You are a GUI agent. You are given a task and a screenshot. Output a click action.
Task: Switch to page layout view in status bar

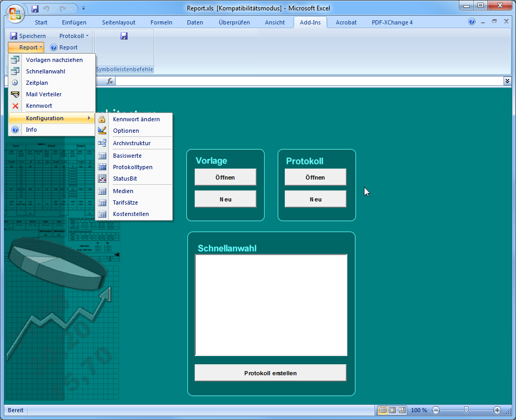[392, 410]
